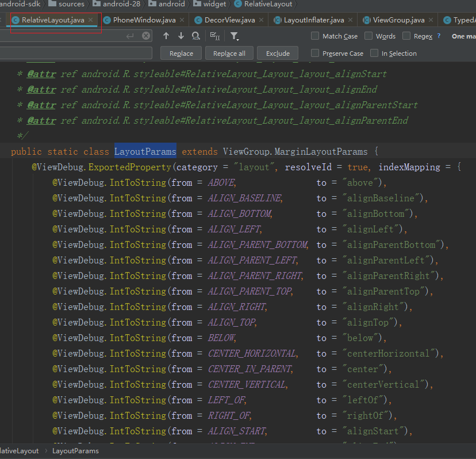Image resolution: width=476 pixels, height=459 pixels.
Task: Focus the replace text field
Action: pyautogui.click(x=76, y=53)
